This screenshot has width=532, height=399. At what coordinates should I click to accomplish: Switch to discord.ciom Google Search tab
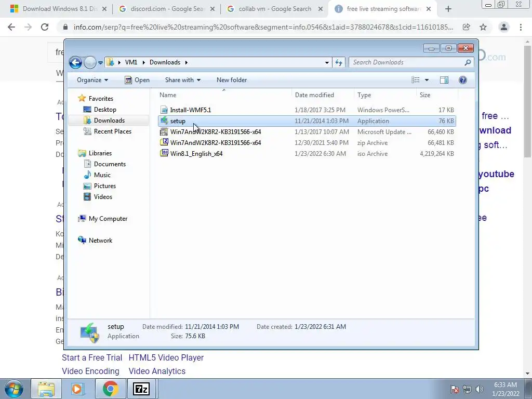pos(166,9)
